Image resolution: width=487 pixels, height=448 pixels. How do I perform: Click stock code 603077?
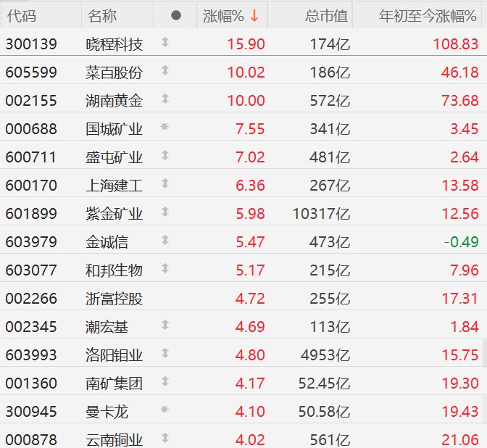31,270
